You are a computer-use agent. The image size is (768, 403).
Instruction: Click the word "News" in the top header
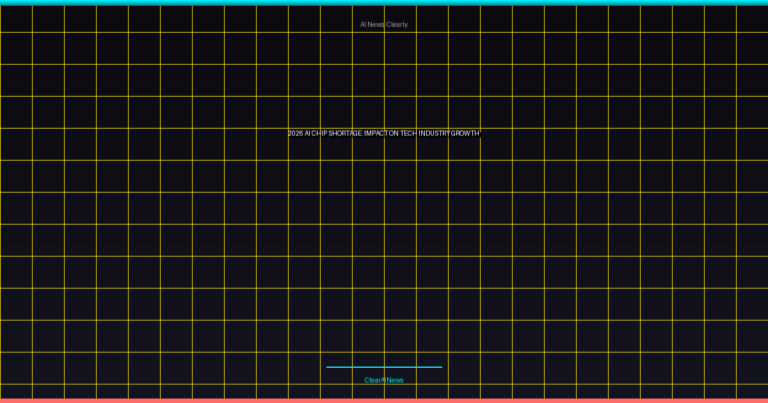click(x=376, y=24)
